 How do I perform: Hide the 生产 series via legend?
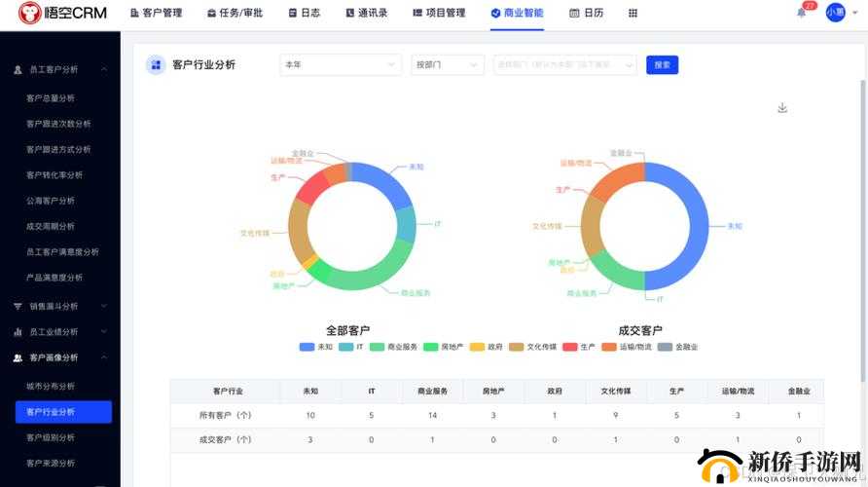[x=570, y=347]
